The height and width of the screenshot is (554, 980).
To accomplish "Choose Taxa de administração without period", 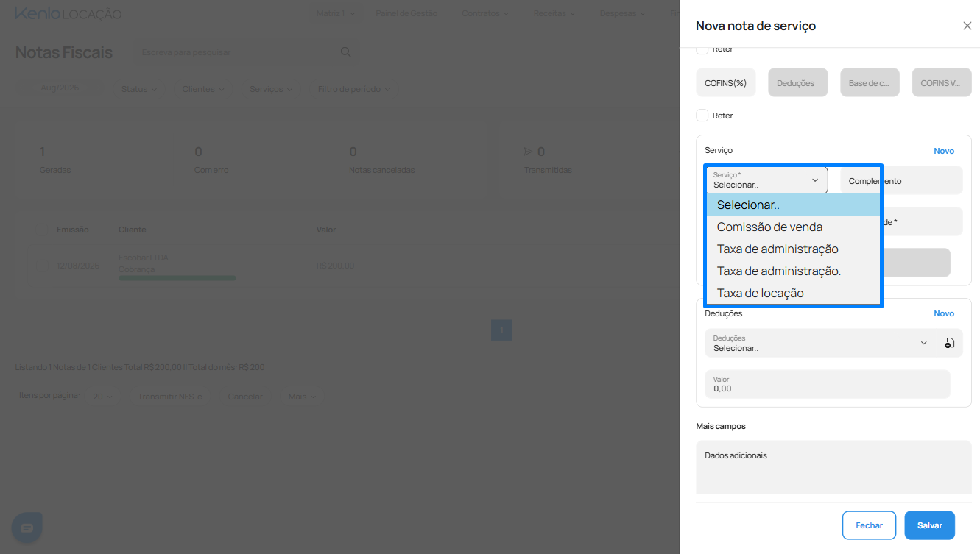I will tap(793, 249).
